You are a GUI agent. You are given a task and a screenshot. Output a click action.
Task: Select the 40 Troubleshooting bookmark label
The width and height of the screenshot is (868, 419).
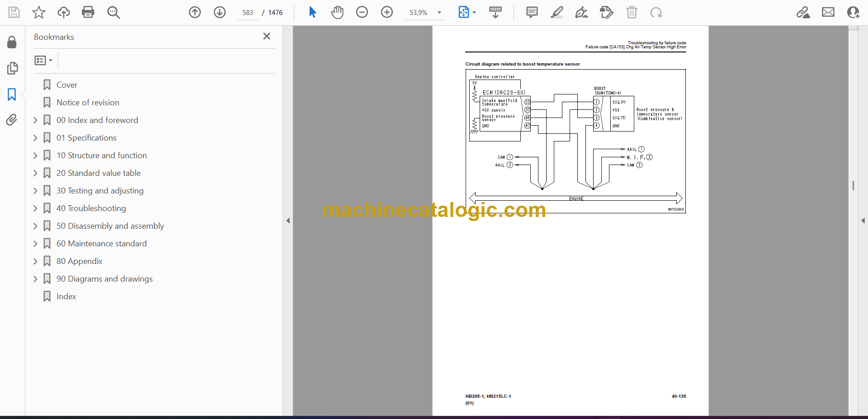coord(91,208)
